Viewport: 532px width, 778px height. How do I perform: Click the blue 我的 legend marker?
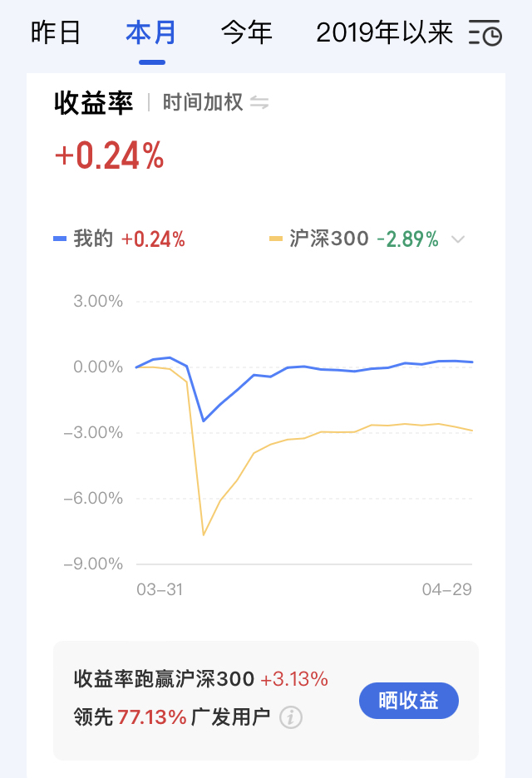(x=60, y=239)
